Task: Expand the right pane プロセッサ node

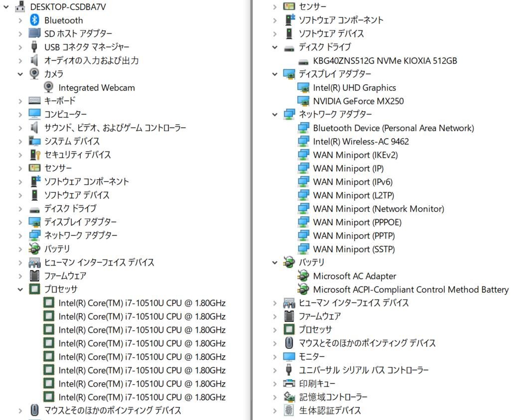Action: (274, 329)
